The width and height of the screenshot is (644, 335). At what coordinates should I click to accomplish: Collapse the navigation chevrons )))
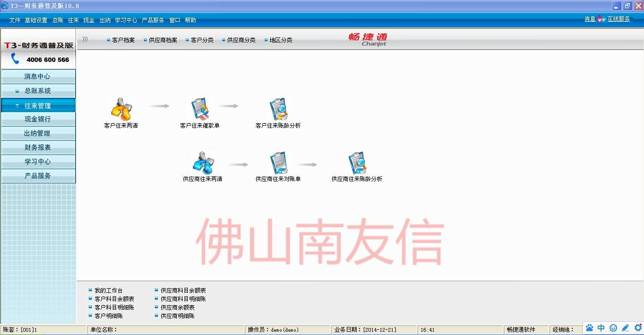pos(85,40)
